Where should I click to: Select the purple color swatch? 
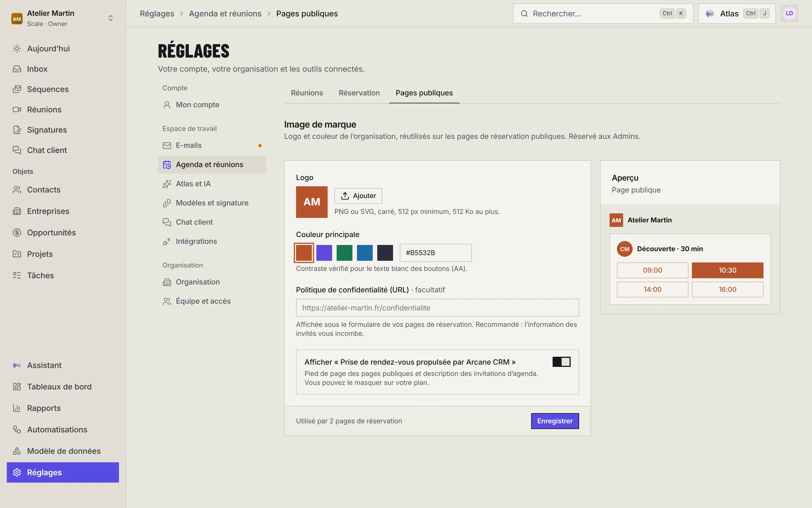point(324,253)
